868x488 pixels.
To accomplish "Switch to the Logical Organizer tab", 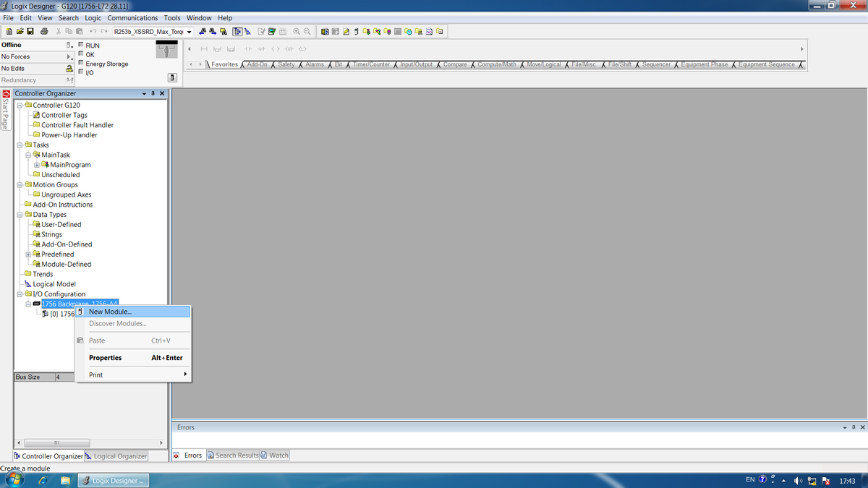I will click(x=119, y=456).
